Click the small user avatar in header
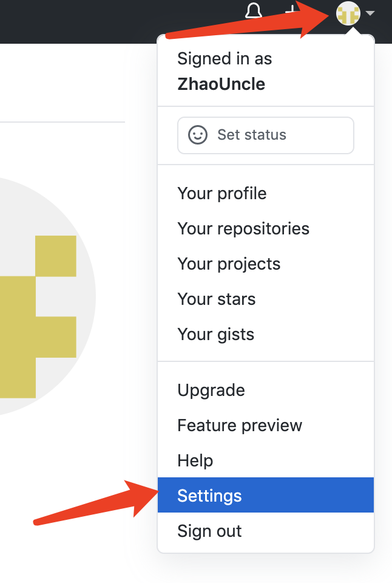Image resolution: width=392 pixels, height=583 pixels. point(348,13)
